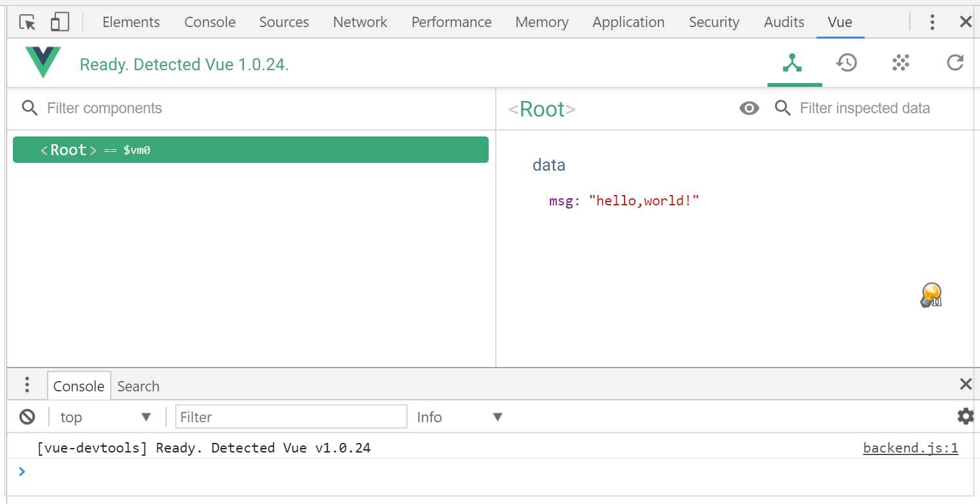The width and height of the screenshot is (980, 504).
Task: Clear the console with the ban icon
Action: click(27, 416)
